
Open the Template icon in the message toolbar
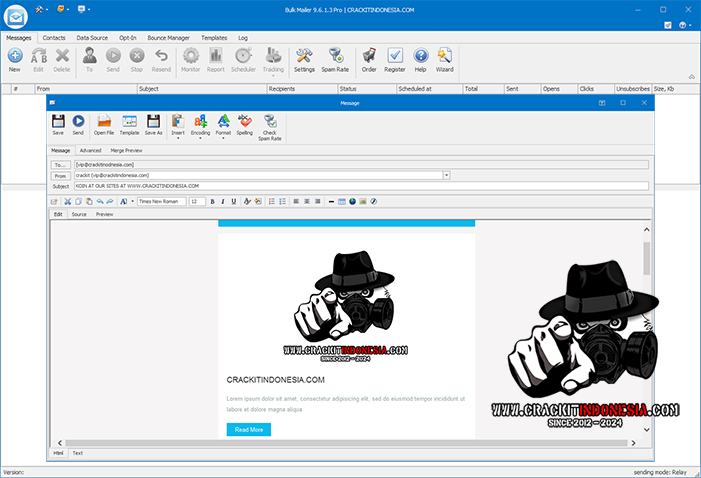tap(129, 123)
